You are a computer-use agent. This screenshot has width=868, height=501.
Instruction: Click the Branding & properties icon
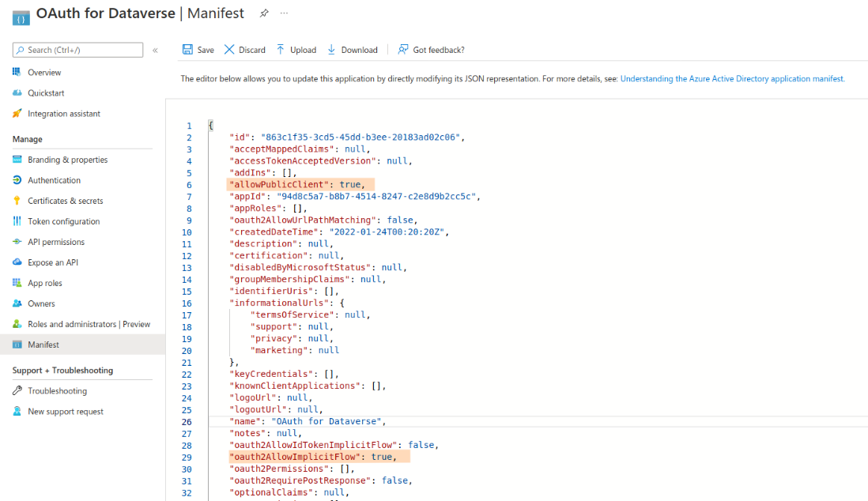pos(17,160)
